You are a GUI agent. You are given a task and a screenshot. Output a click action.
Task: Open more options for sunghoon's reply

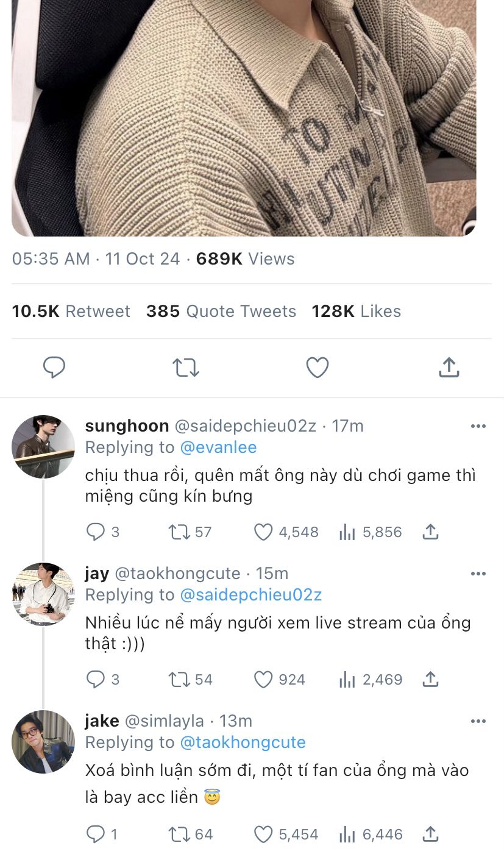click(478, 426)
